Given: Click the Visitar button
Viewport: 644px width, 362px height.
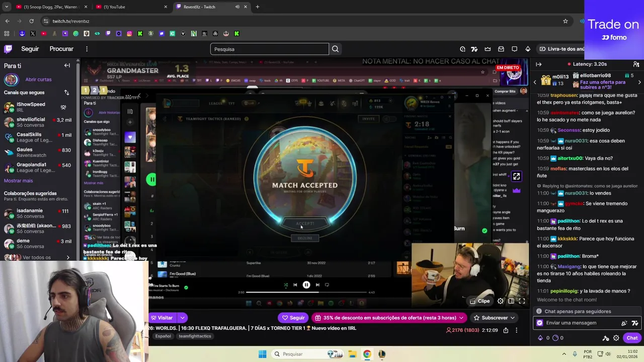Looking at the screenshot, I should point(161,318).
